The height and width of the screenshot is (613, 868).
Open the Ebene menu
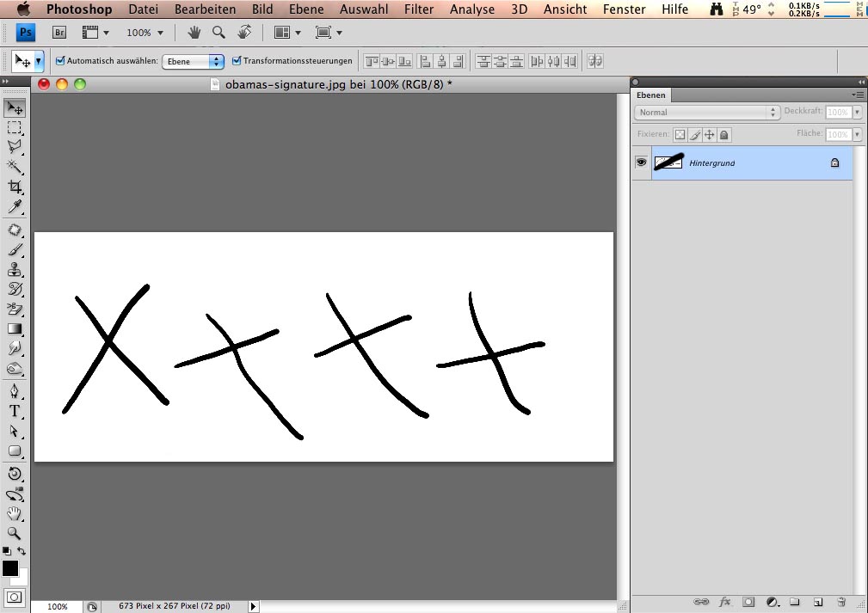pyautogui.click(x=306, y=9)
